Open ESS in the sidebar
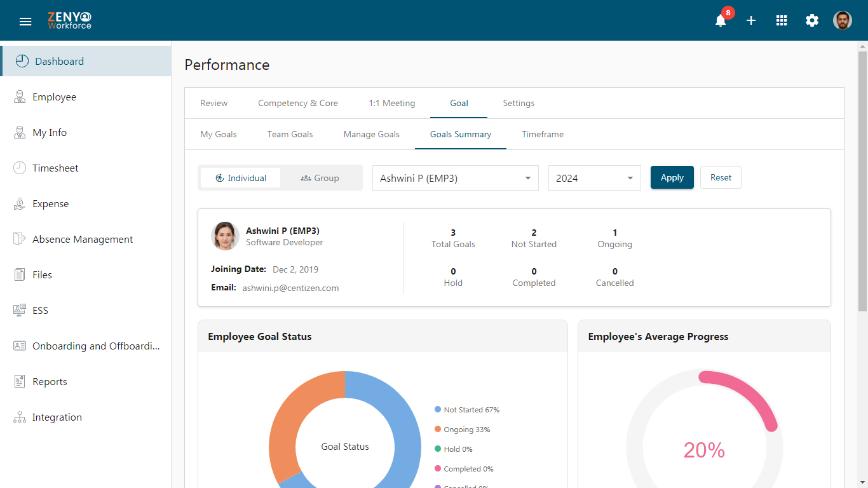868x488 pixels. [x=86, y=310]
